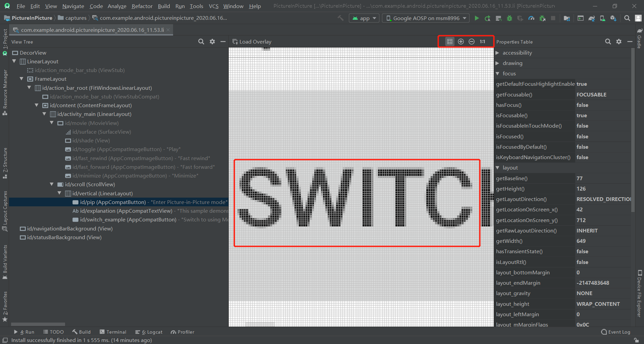644x344 pixels.
Task: Click the Search Everywhere magnifier in the toolbar
Action: tap(627, 18)
